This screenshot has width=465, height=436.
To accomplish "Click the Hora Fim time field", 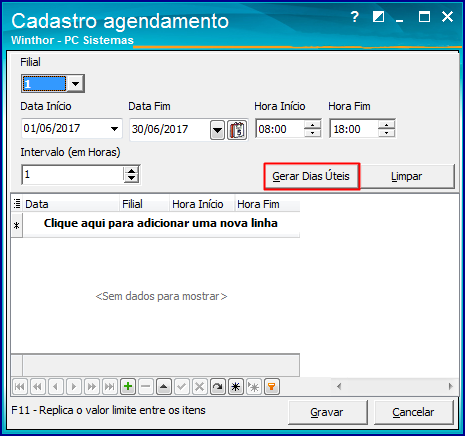I will 354,129.
